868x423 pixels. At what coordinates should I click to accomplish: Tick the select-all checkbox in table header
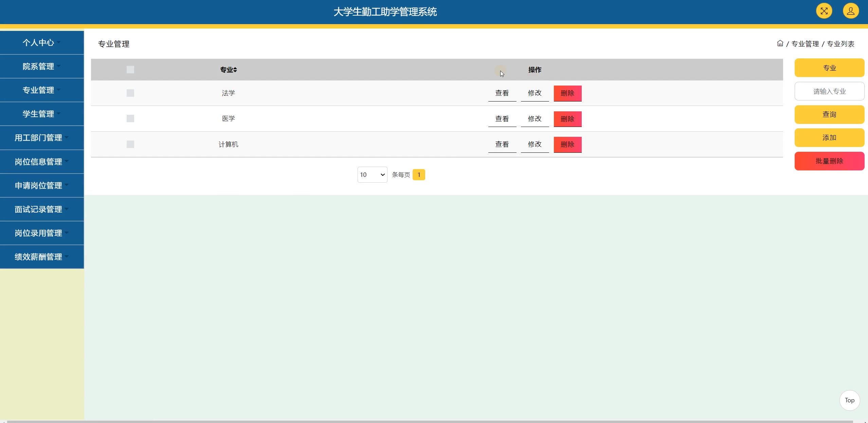tap(130, 70)
